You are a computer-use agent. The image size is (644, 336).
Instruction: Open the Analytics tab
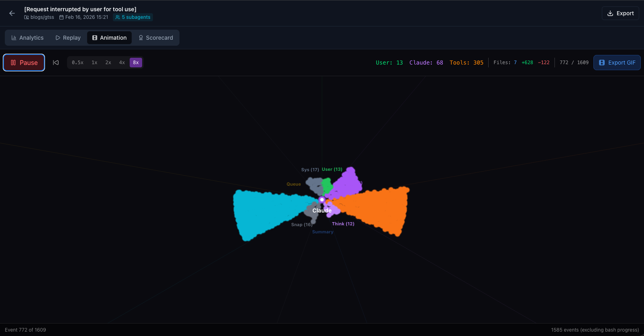pos(28,38)
